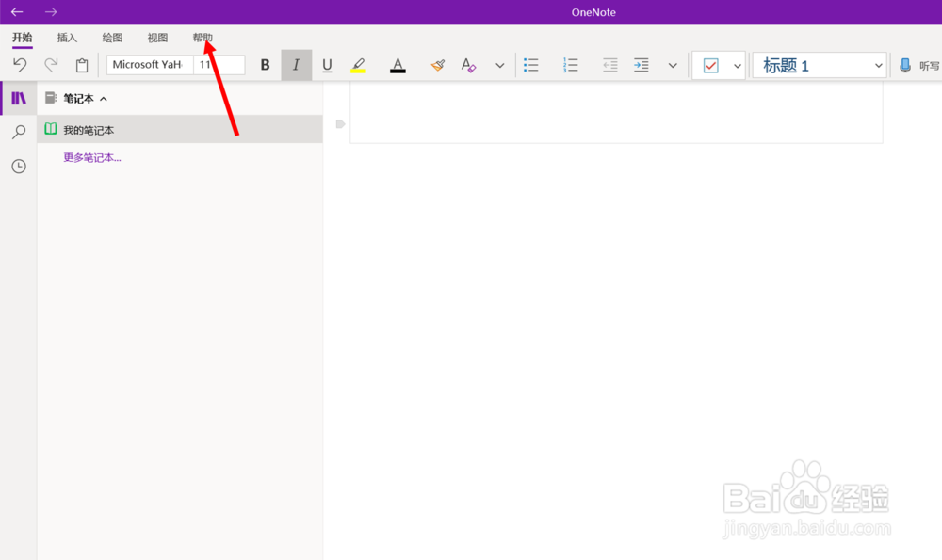The height and width of the screenshot is (560, 942).
Task: Select 我的笔记本 notebook
Action: coord(180,129)
